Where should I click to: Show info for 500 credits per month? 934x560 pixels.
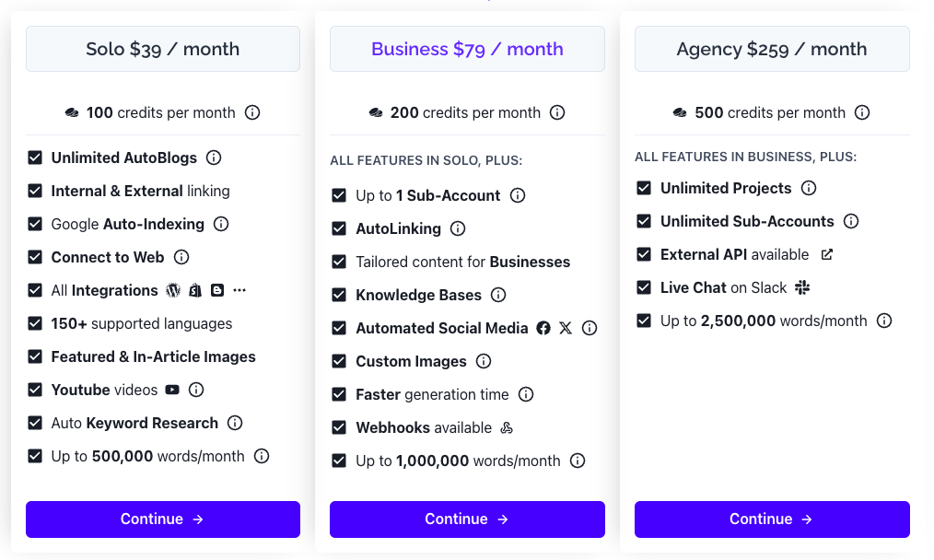[x=862, y=112]
